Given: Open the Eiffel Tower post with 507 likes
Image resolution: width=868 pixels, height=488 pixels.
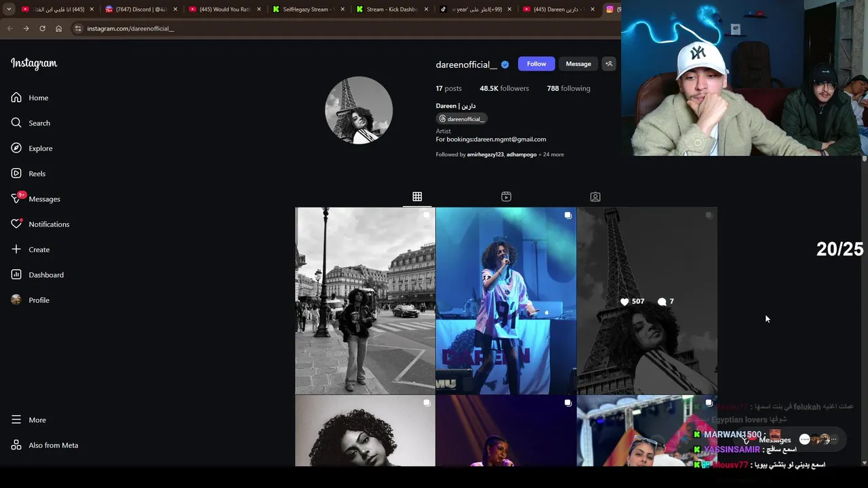Looking at the screenshot, I should point(647,301).
